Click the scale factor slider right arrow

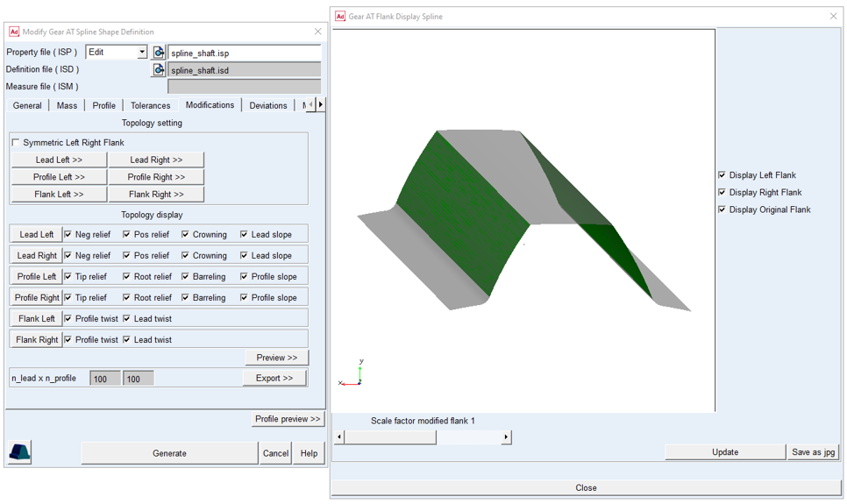click(506, 437)
